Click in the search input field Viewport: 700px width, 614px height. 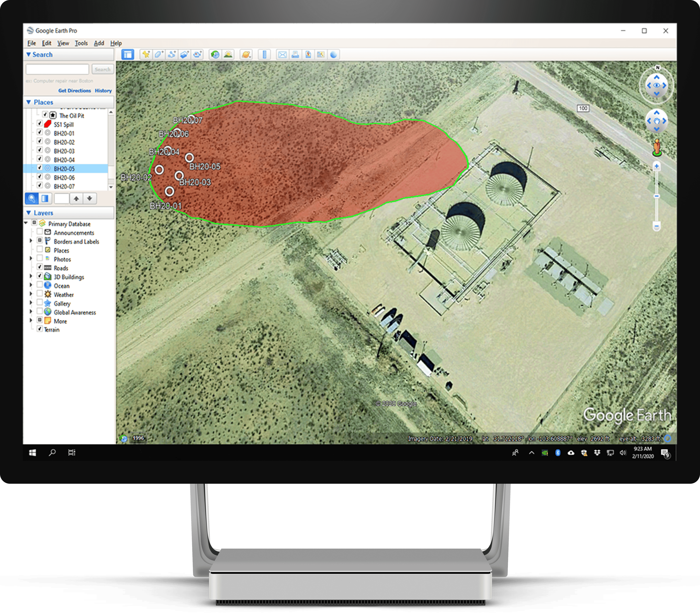tap(57, 69)
